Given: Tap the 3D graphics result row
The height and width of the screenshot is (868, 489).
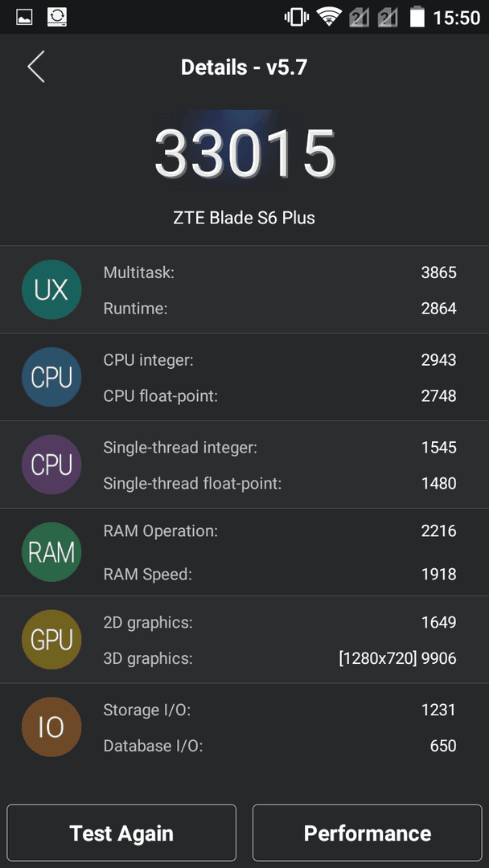Looking at the screenshot, I should coord(280,658).
